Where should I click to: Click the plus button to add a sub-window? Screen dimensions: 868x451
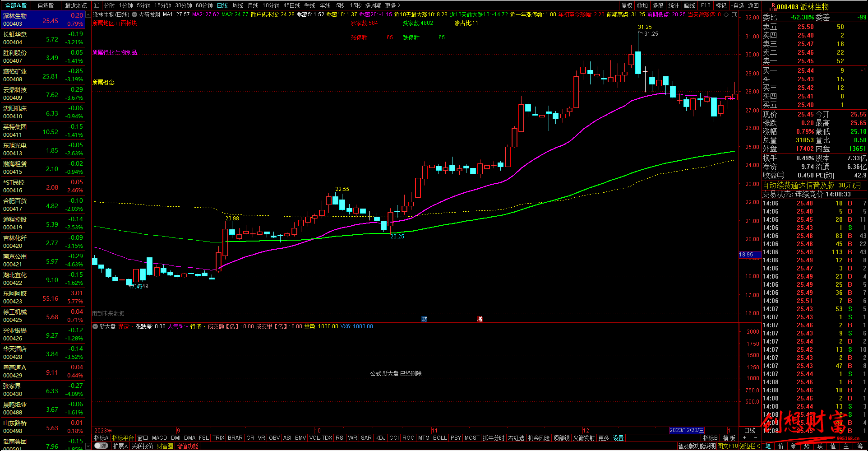point(744,438)
